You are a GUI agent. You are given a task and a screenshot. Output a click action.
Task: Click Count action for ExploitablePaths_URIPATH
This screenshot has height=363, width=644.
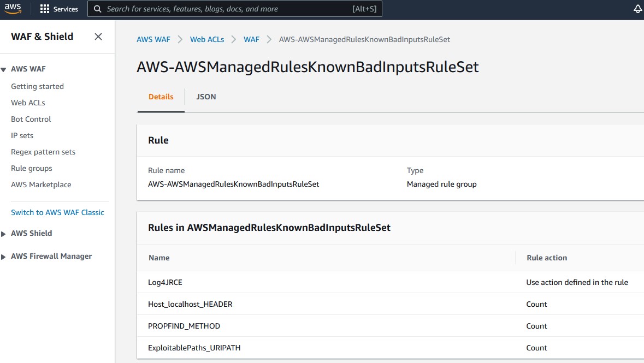pyautogui.click(x=537, y=348)
